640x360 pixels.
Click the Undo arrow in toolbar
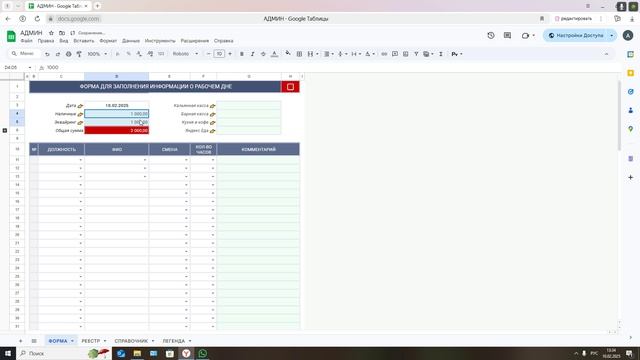(x=47, y=54)
